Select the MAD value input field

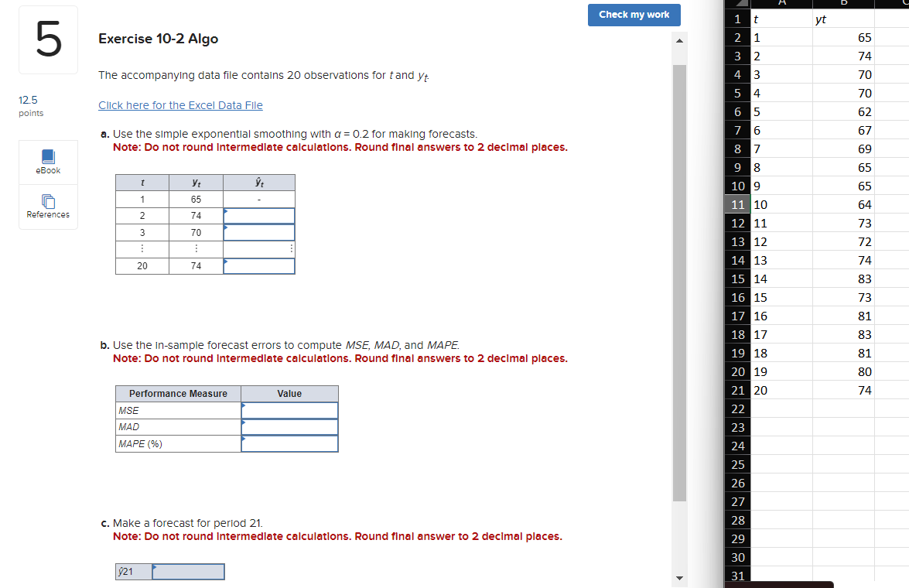click(x=289, y=426)
